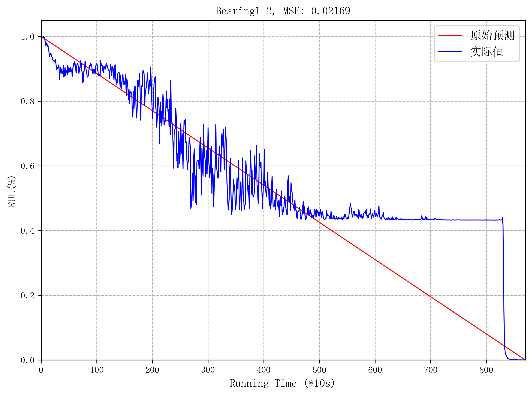Click the x-axis tick label '100'
Viewport: 532px width, 395px height.
pos(97,370)
